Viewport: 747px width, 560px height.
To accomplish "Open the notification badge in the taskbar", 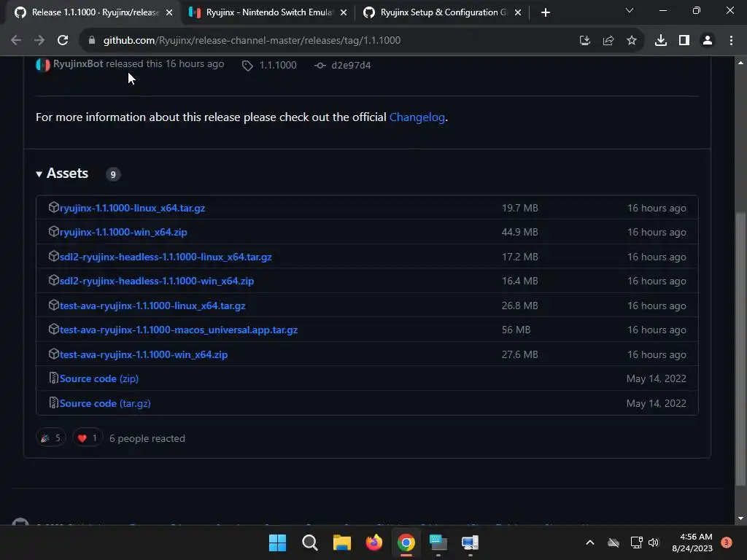I will (726, 542).
